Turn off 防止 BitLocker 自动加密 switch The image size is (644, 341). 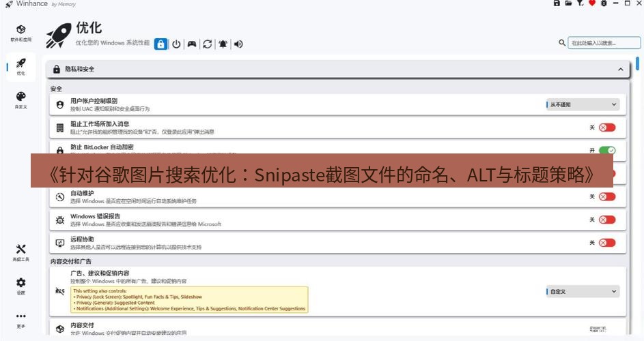[607, 150]
